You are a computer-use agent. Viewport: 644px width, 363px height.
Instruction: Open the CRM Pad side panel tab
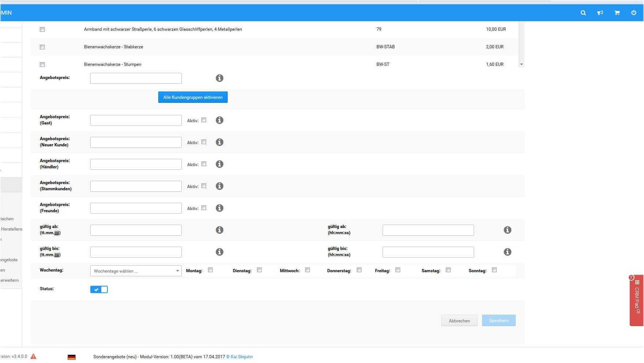pyautogui.click(x=637, y=300)
